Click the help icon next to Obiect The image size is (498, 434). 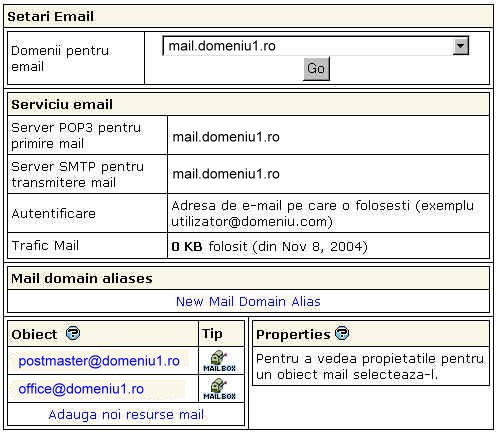coord(73,333)
